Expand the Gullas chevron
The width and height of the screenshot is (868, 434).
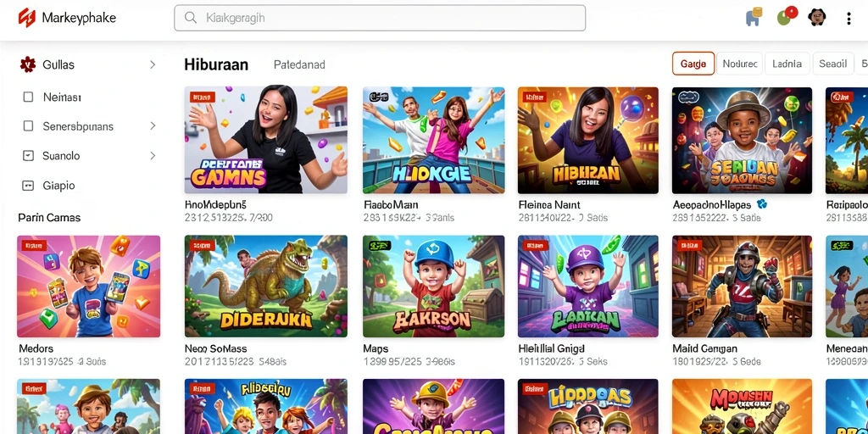coord(153,64)
